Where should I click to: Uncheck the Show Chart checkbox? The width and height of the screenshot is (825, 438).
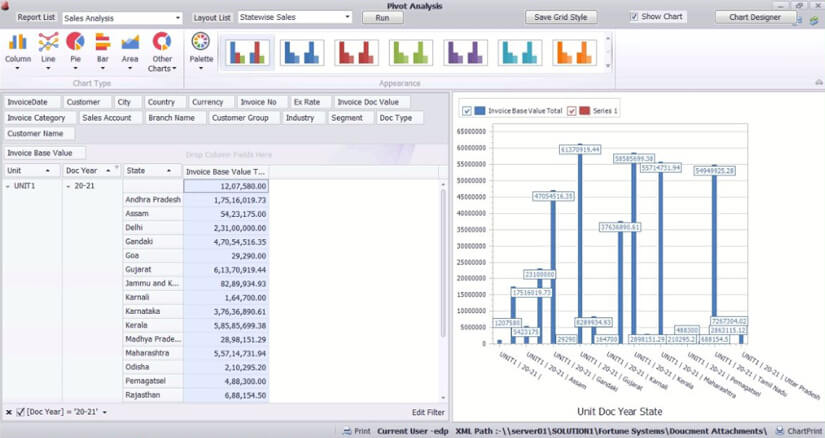635,17
